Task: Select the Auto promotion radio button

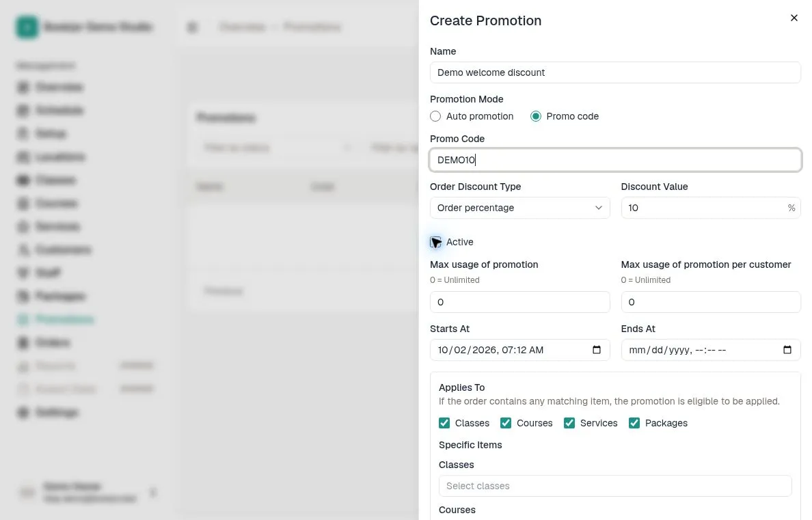Action: tap(435, 117)
